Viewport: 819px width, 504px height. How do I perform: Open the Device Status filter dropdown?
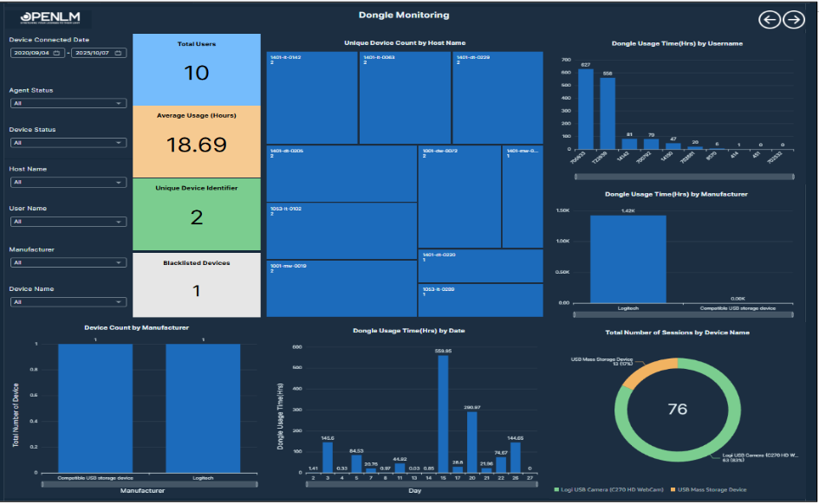(x=68, y=144)
